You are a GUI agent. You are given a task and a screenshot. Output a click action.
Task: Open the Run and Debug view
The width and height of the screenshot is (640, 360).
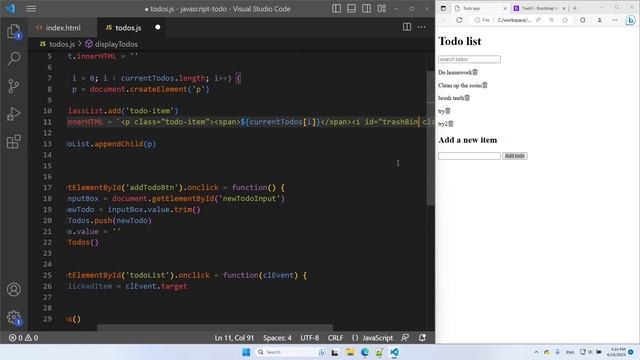click(x=13, y=114)
